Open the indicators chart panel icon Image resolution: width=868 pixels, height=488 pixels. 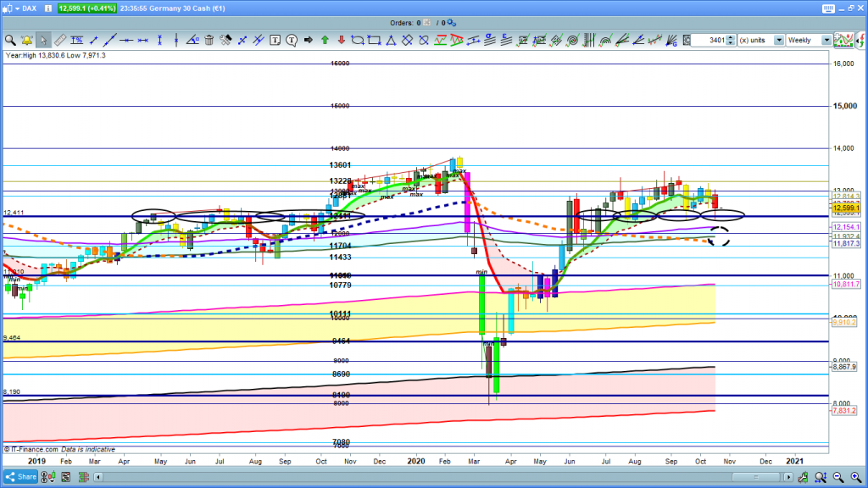[843, 40]
